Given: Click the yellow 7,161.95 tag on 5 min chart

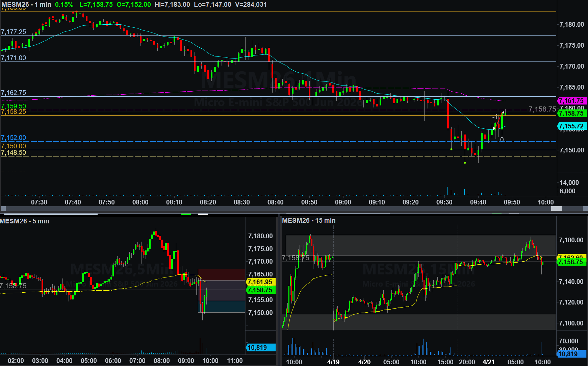Looking at the screenshot, I should (260, 282).
